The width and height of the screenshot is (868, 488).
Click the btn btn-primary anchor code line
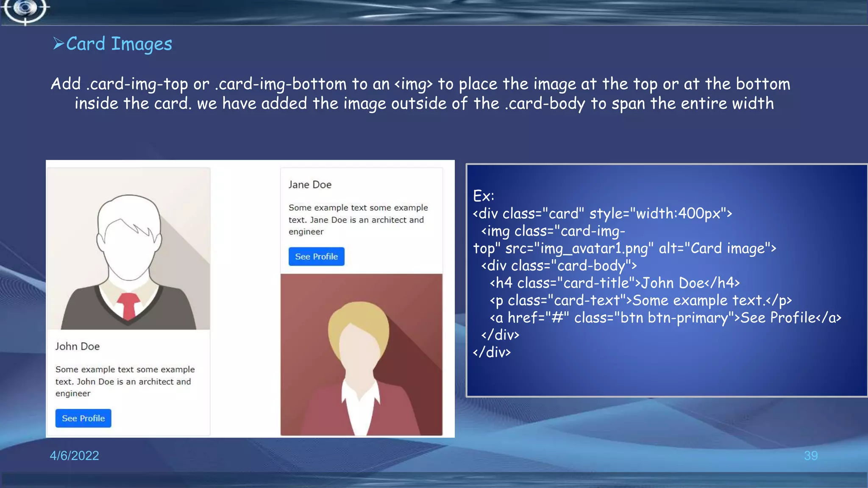click(665, 318)
